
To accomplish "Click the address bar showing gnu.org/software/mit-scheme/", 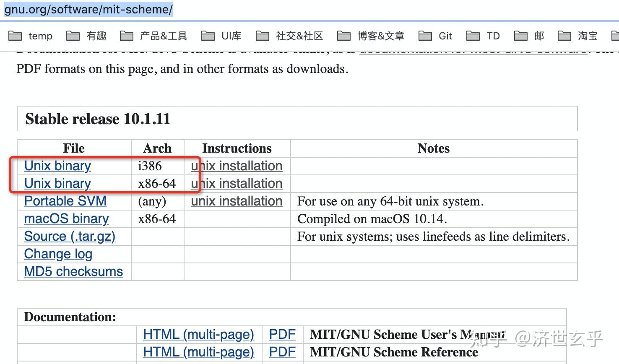I will click(88, 8).
